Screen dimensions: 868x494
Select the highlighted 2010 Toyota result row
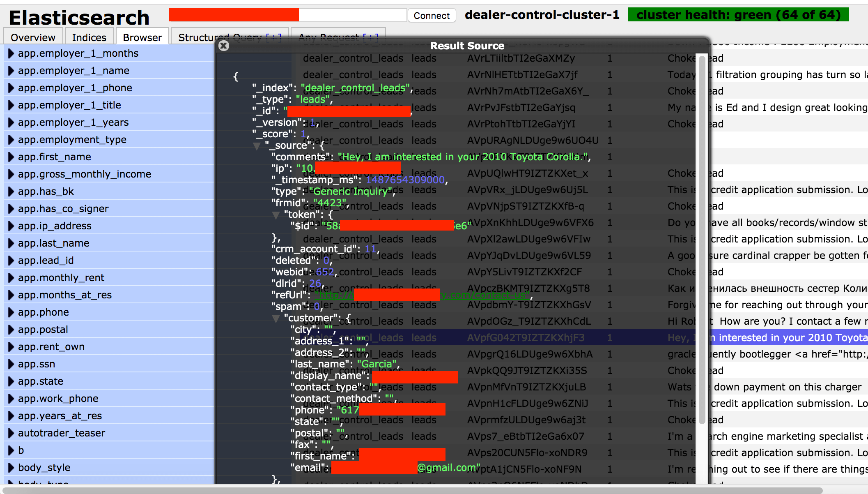point(788,338)
